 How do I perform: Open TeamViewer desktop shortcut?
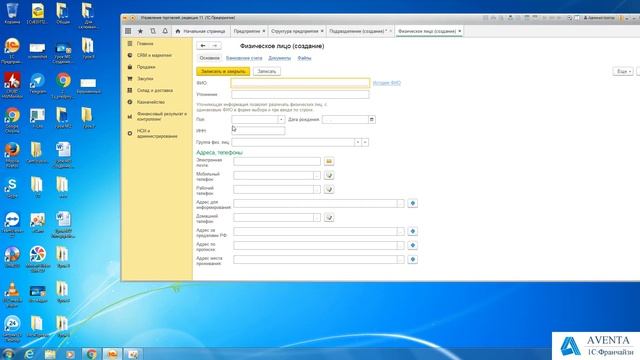tap(12, 224)
